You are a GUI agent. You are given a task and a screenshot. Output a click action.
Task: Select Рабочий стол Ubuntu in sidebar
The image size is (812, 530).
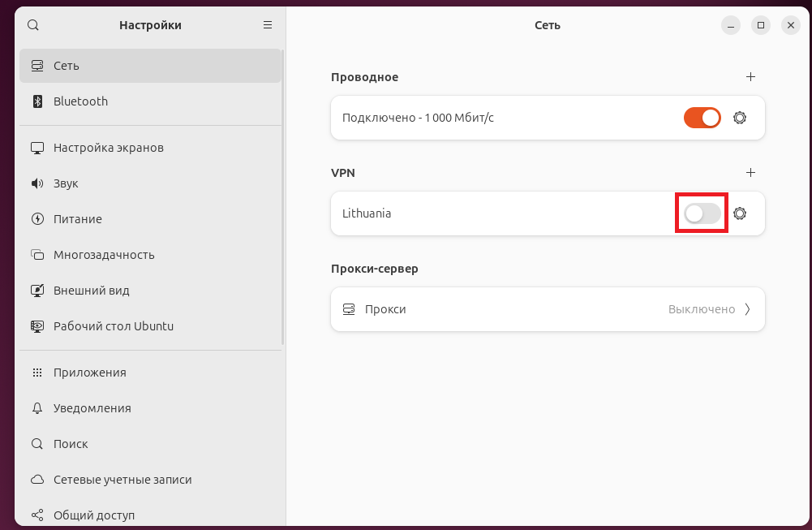pos(114,326)
